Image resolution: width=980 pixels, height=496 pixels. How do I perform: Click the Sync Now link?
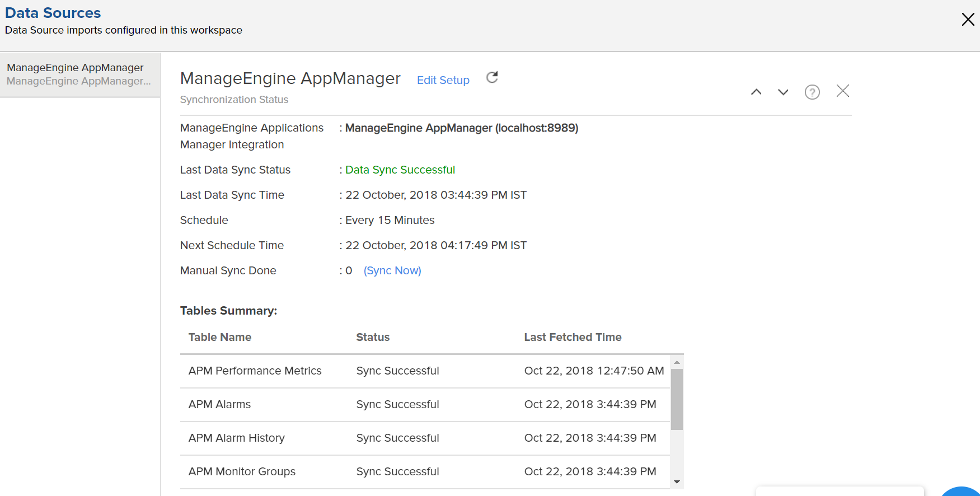point(392,270)
